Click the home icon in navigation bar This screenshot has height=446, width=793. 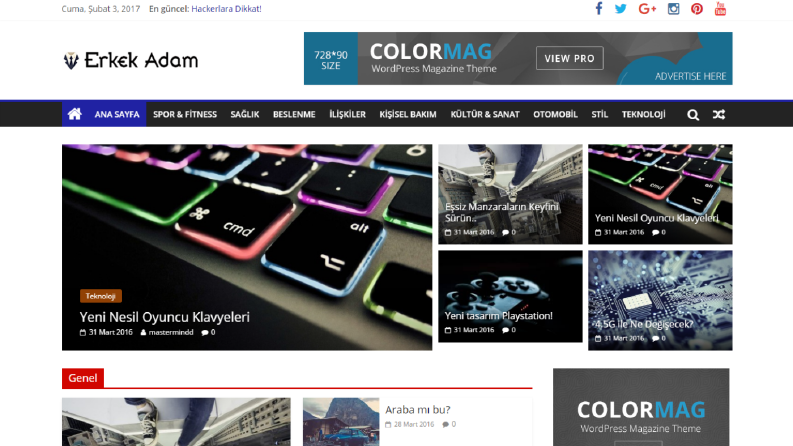tap(75, 114)
